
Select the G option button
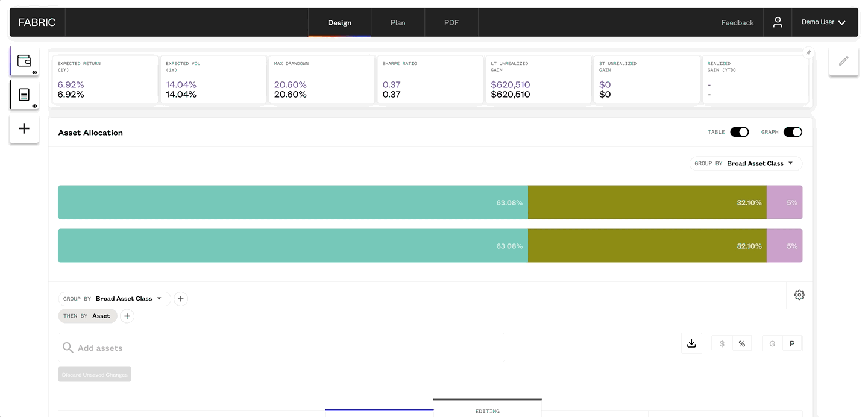tap(772, 343)
